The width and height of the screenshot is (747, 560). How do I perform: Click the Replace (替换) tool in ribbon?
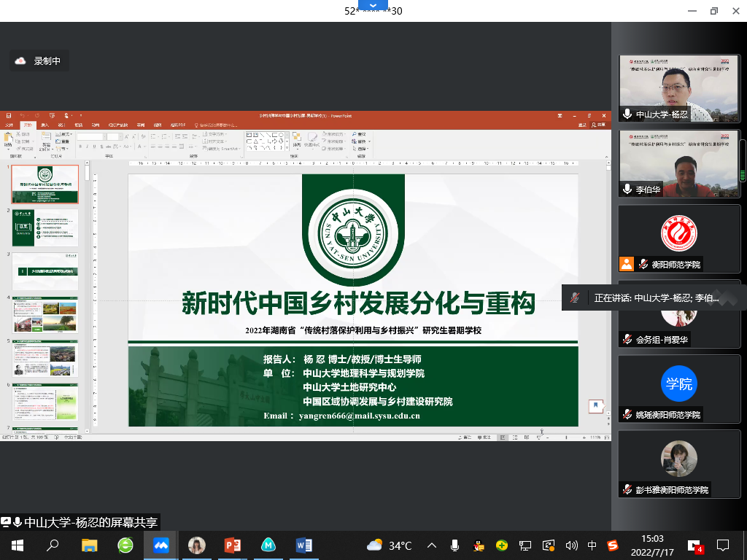pos(360,141)
